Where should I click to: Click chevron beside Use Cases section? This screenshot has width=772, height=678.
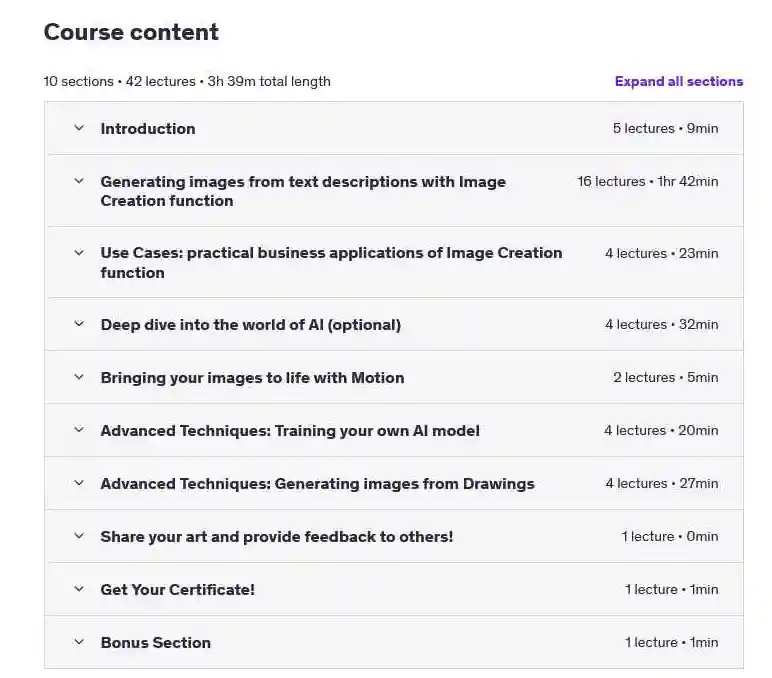click(x=79, y=253)
